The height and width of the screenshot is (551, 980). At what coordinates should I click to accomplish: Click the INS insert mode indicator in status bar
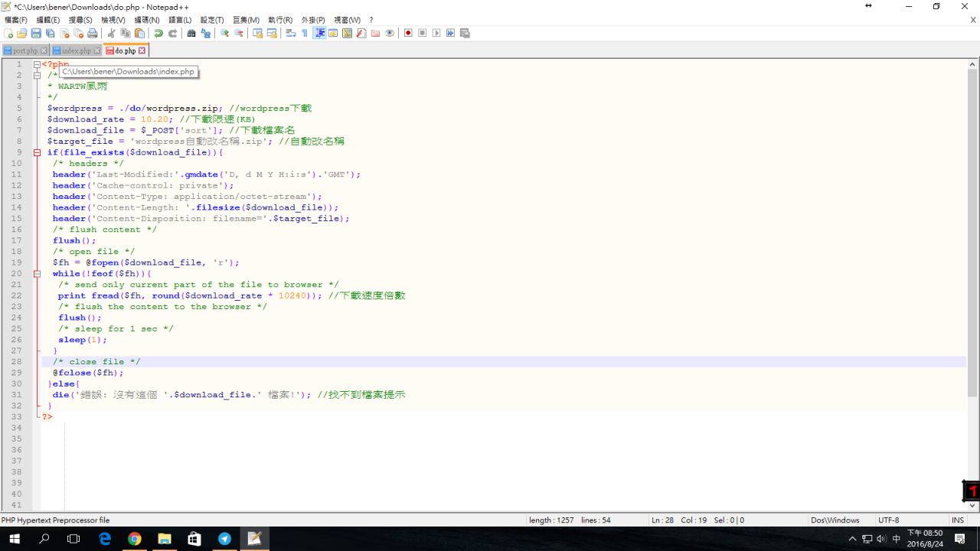point(957,520)
